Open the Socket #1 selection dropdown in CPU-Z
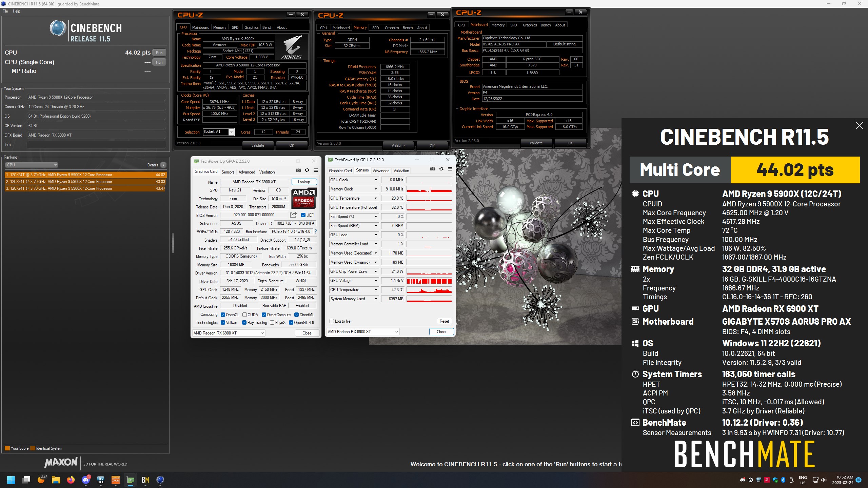Screen dimensions: 868x488 [x=231, y=132]
